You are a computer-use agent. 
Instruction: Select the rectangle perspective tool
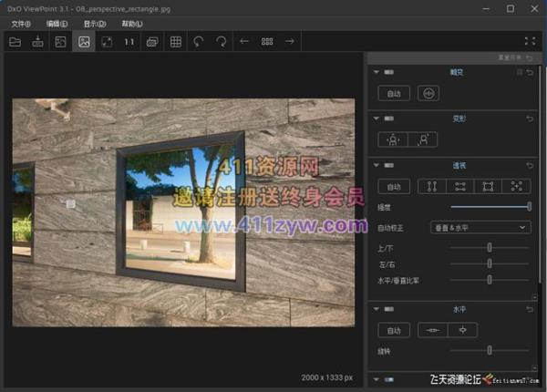(489, 187)
